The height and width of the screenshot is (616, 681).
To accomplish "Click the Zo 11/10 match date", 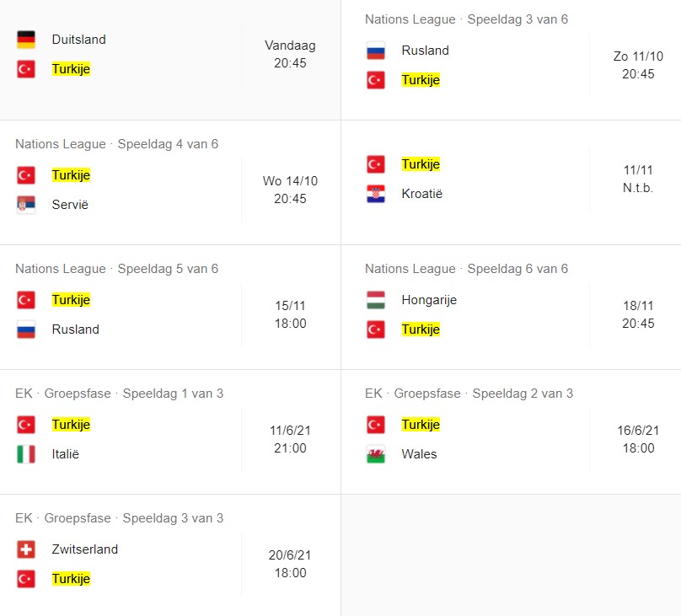I will pyautogui.click(x=638, y=56).
